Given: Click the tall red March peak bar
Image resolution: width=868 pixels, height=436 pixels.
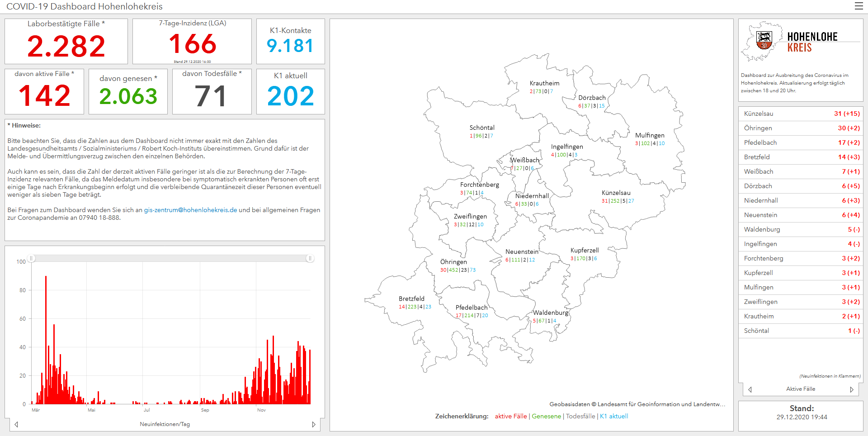Looking at the screenshot, I should tap(46, 339).
